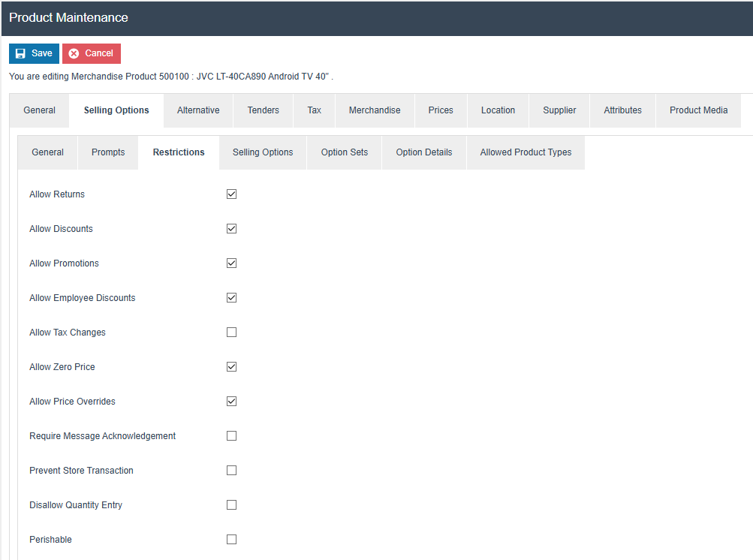Click the Allow Tax Changes label
Screen dimensions: 753x560
pos(68,333)
